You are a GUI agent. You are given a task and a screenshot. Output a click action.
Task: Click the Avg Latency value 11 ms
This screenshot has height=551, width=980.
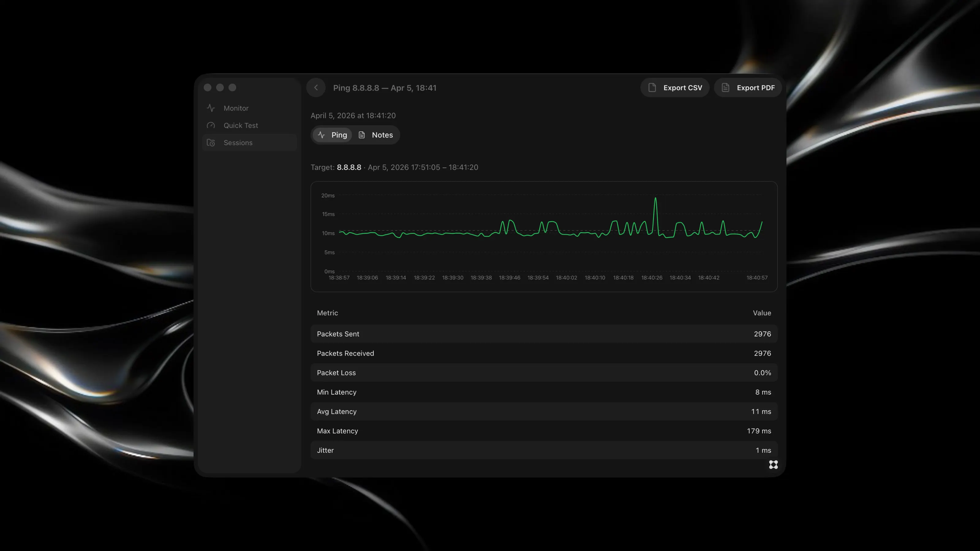pos(761,411)
